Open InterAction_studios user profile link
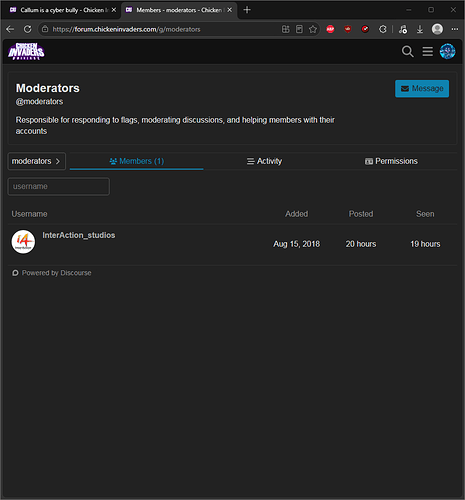Screen dimensions: 465x500 (79, 235)
